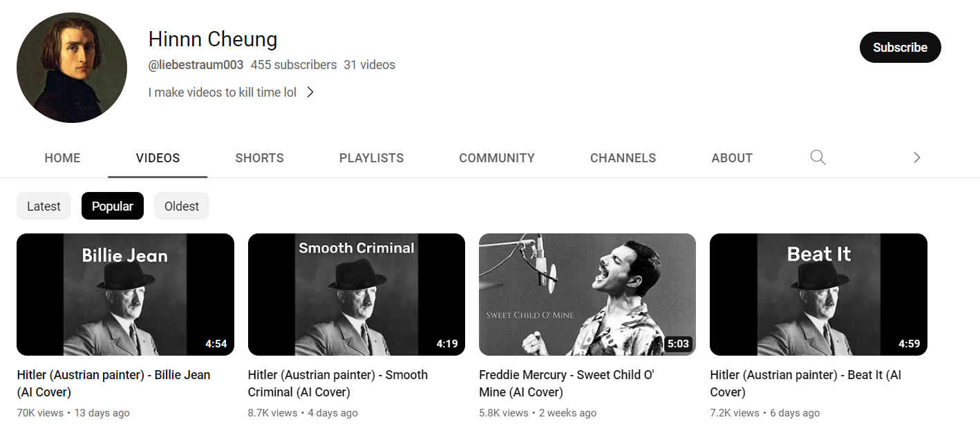Open the Billie Jean video thumbnail
The height and width of the screenshot is (433, 980).
tap(125, 294)
